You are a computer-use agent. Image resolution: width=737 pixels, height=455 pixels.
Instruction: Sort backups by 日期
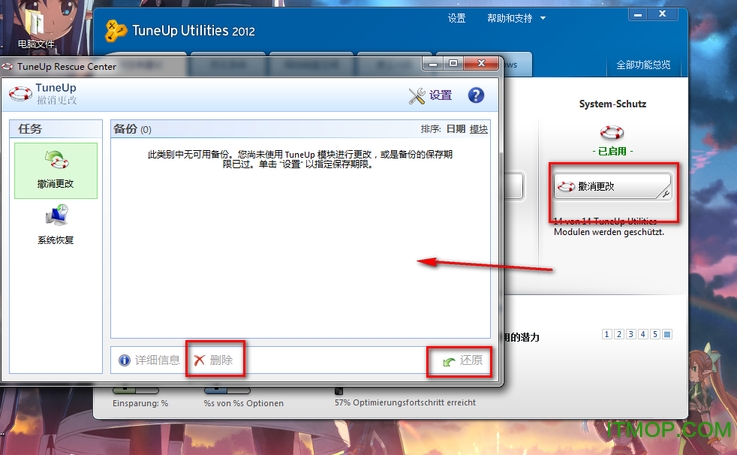(x=455, y=129)
